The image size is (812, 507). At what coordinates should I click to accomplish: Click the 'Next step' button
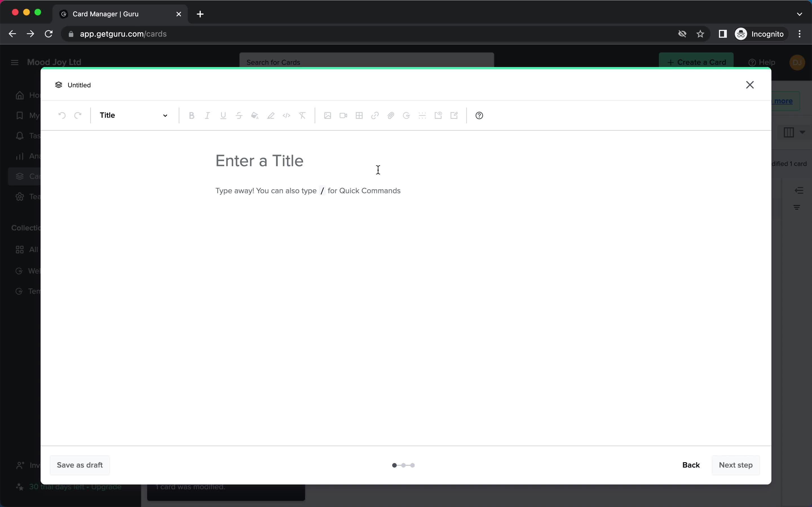point(736,465)
